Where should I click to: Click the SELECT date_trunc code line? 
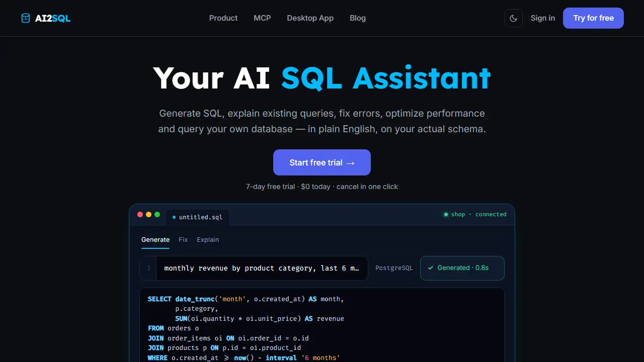click(246, 299)
